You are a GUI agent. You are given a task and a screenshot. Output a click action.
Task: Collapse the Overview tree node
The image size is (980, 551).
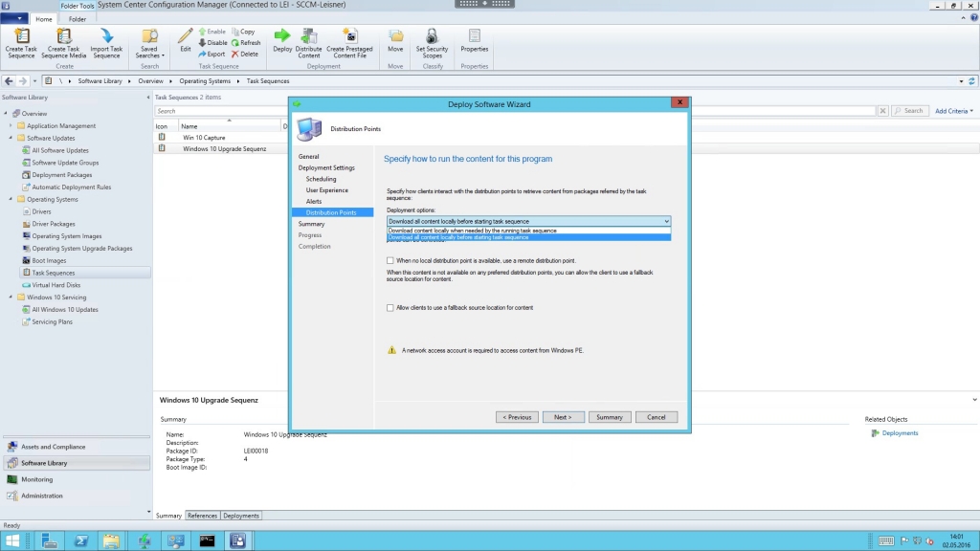pos(6,113)
